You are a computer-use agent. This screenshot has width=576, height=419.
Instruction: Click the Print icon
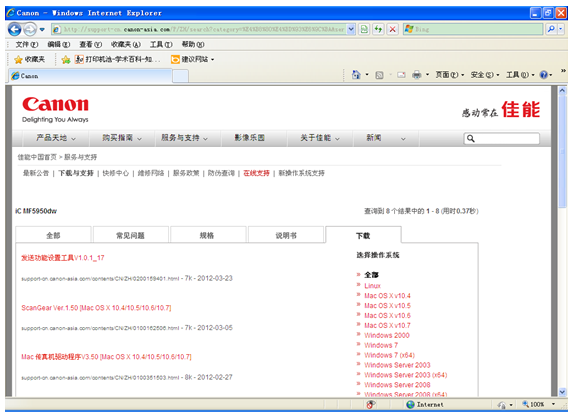417,75
